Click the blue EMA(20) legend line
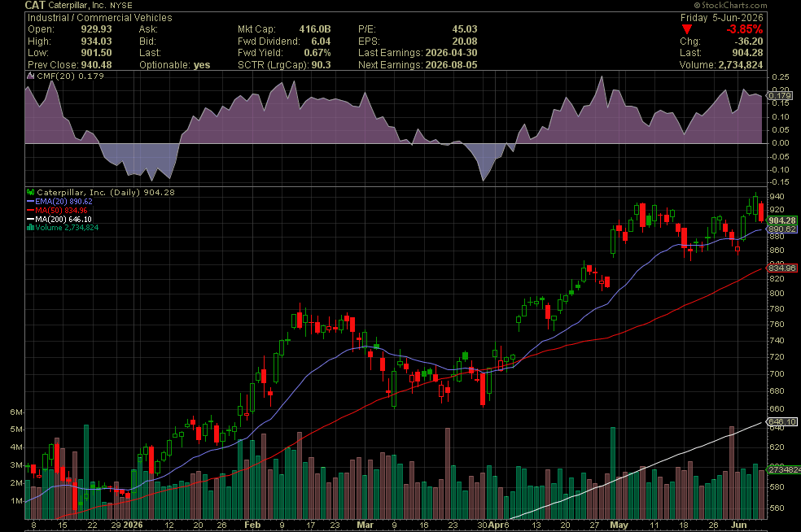The image size is (801, 532). pyautogui.click(x=31, y=202)
